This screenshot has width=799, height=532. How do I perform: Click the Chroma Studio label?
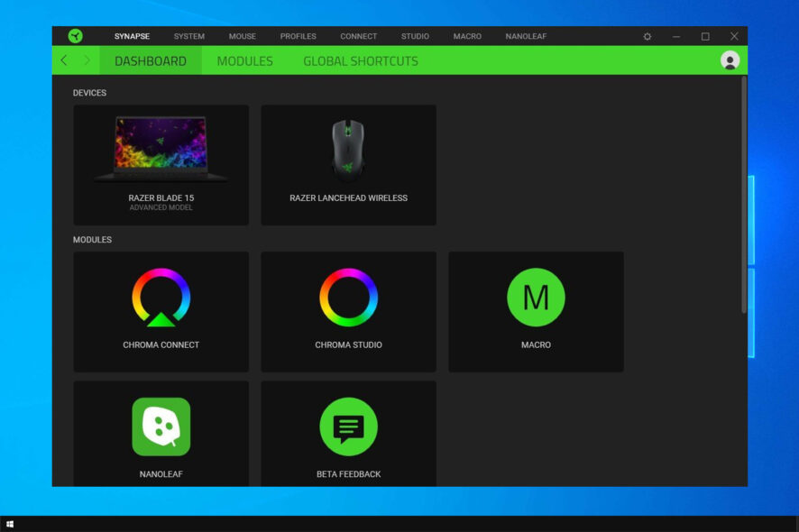click(x=348, y=345)
